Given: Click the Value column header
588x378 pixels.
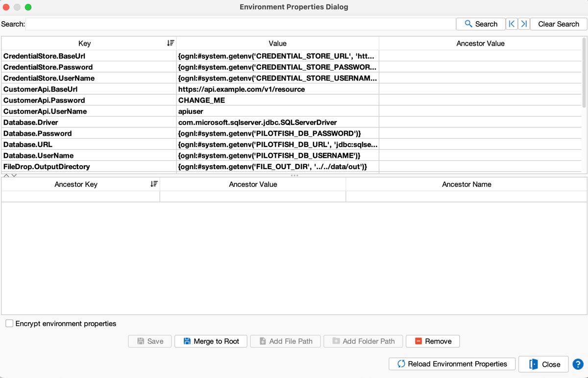Looking at the screenshot, I should coord(278,43).
